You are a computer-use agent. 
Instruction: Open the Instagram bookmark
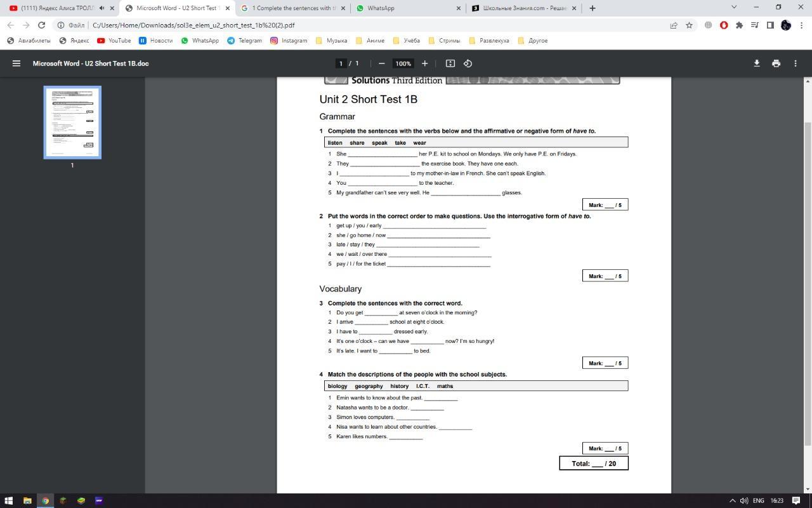coord(289,41)
